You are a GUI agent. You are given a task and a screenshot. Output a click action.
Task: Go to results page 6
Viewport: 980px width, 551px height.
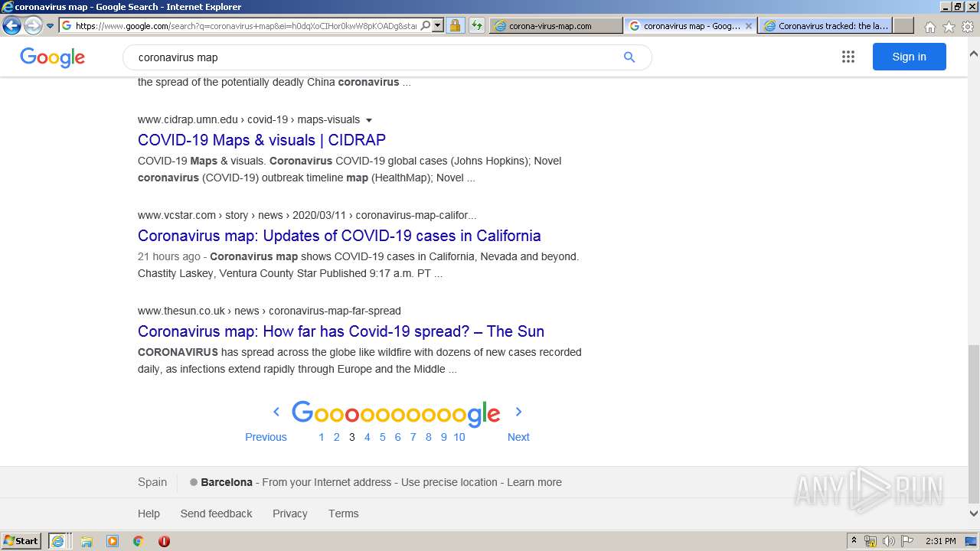397,437
